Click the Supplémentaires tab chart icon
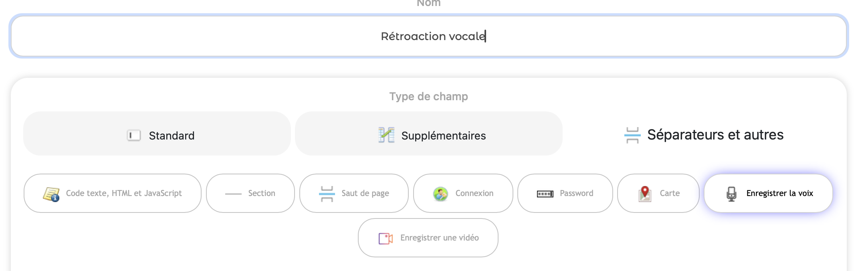Screen dimensions: 868x271 point(386,135)
